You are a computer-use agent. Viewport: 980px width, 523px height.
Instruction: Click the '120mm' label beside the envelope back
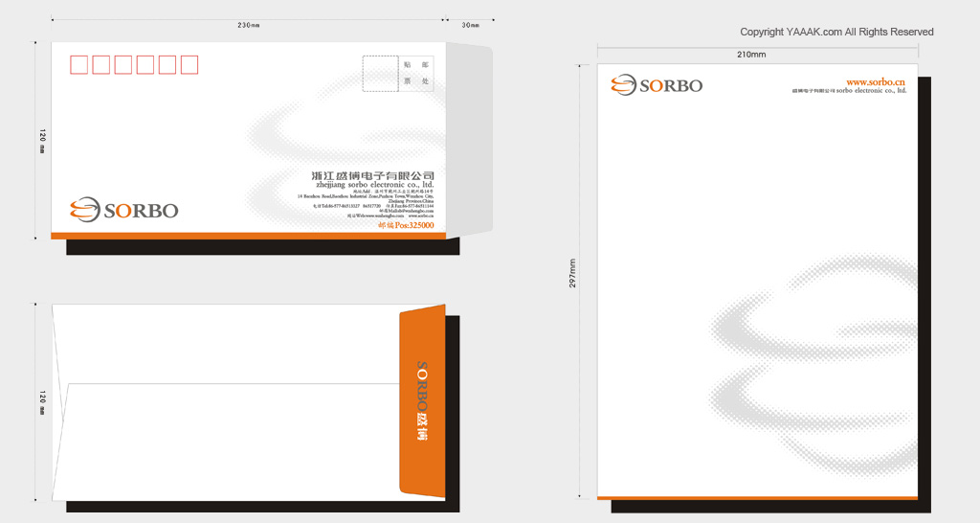pyautogui.click(x=42, y=403)
